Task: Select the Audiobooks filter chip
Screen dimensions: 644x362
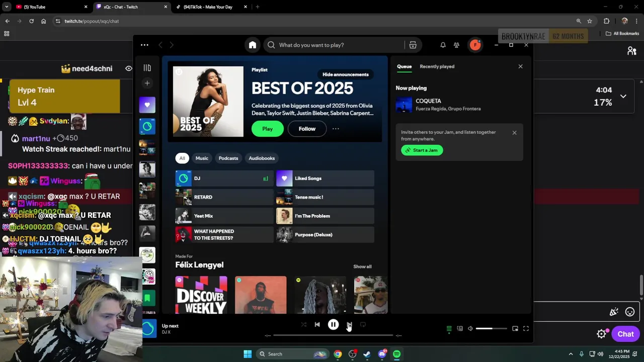Action: pyautogui.click(x=262, y=158)
